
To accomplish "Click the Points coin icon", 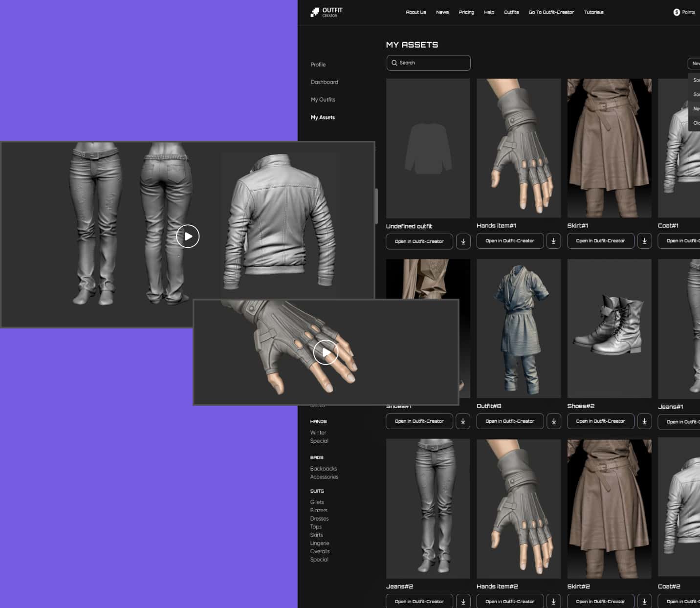I will (x=677, y=12).
